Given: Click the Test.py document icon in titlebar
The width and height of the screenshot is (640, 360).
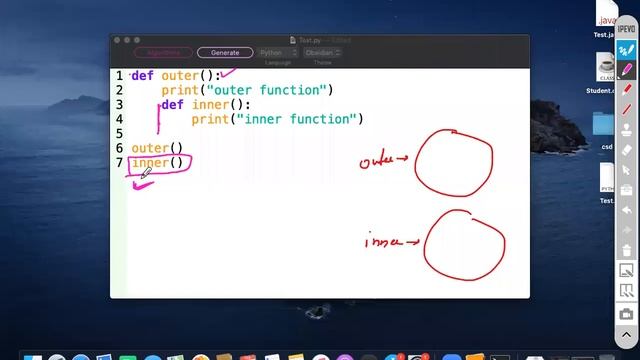Looking at the screenshot, I should (x=293, y=40).
